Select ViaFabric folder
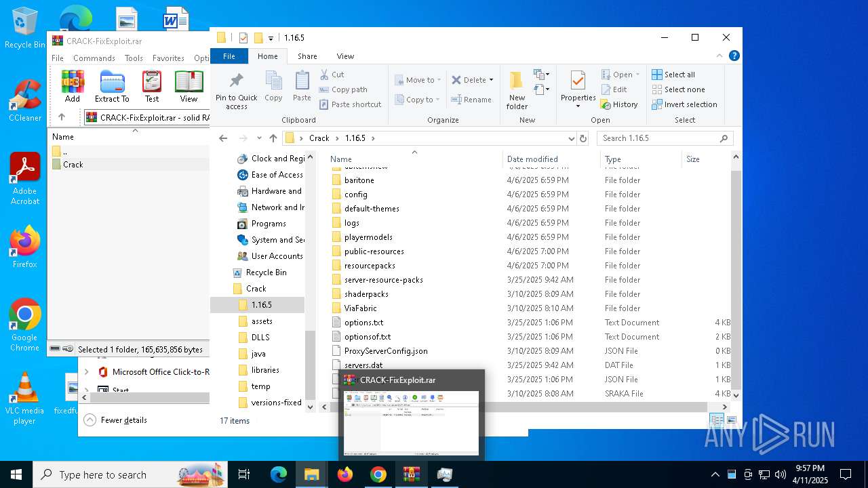 tap(360, 308)
